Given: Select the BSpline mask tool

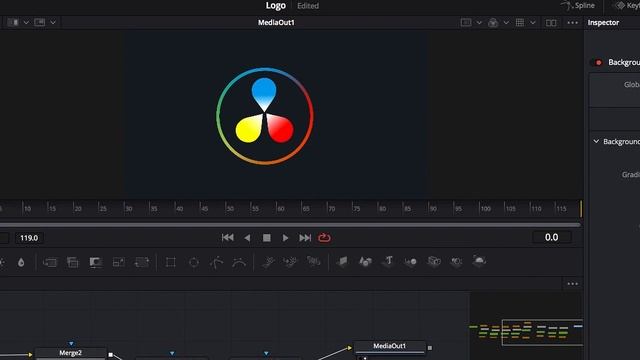Looking at the screenshot, I should point(239,262).
